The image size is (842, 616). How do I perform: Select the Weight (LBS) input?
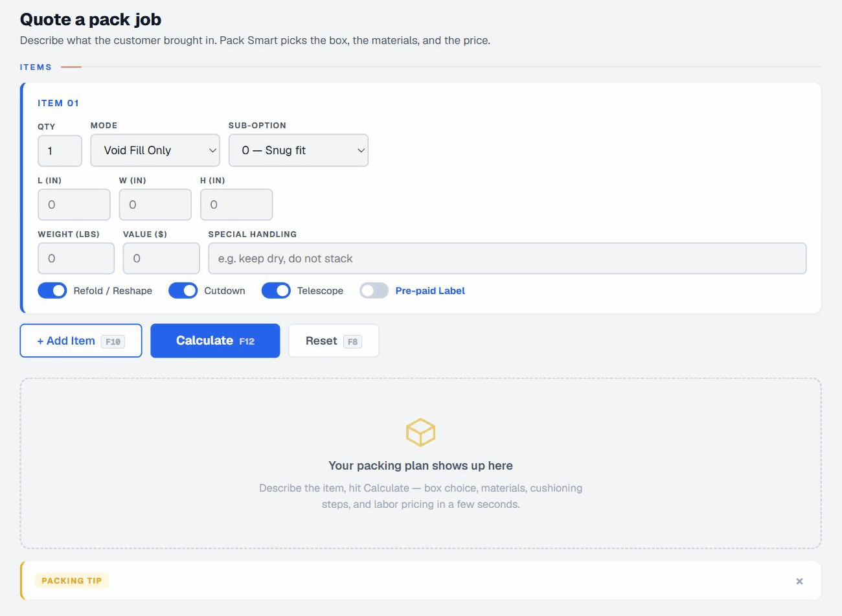click(76, 258)
